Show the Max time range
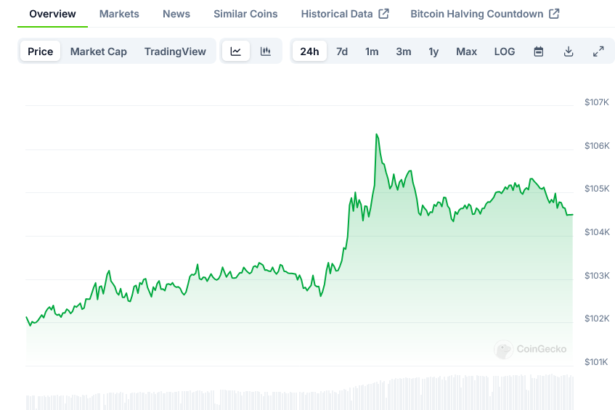 click(466, 51)
